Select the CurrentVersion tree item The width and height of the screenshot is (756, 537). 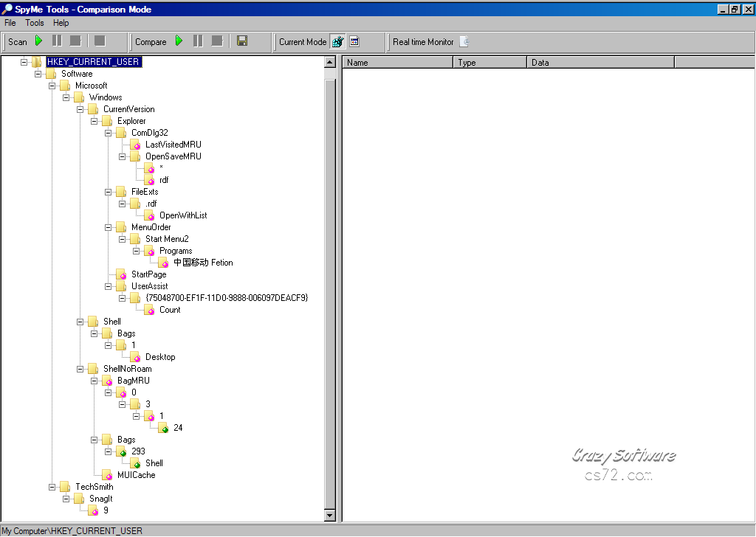pyautogui.click(x=128, y=109)
